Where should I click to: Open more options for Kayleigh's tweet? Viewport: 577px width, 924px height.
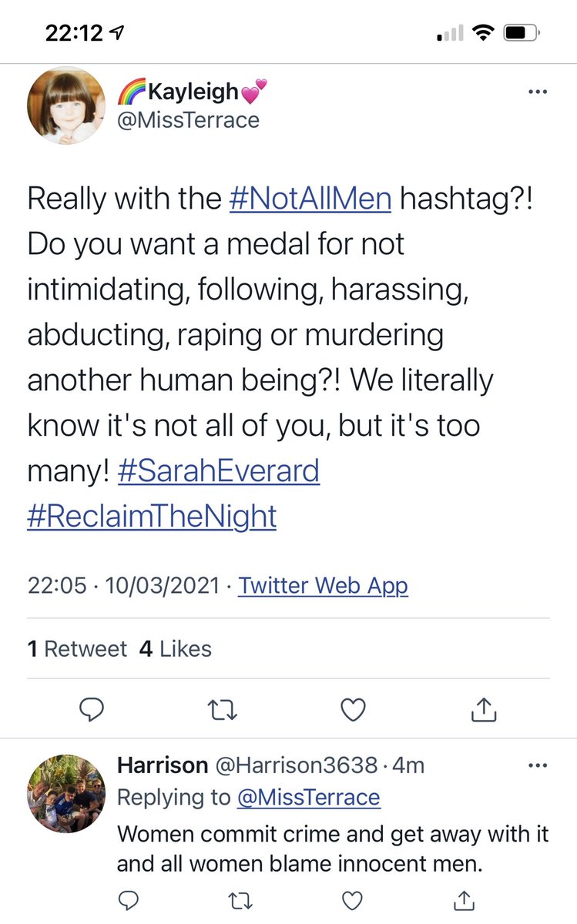tap(536, 92)
